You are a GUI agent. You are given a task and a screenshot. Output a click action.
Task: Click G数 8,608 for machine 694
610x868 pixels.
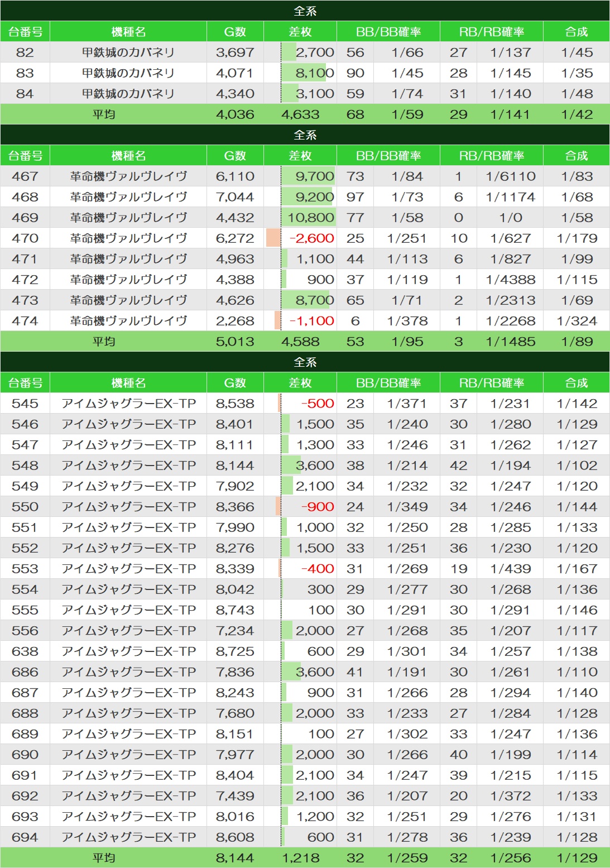[x=235, y=837]
